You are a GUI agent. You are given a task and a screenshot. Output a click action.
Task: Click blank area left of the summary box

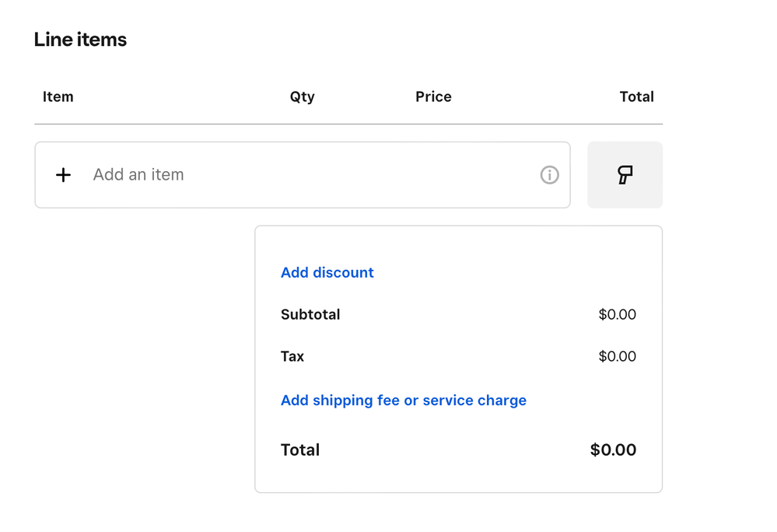tap(140, 358)
